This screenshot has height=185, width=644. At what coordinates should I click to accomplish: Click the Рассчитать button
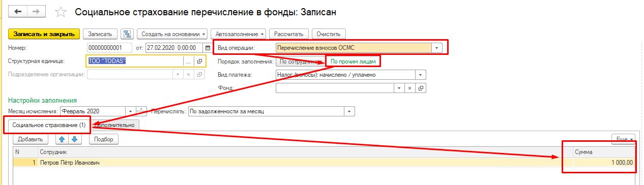tap(288, 34)
